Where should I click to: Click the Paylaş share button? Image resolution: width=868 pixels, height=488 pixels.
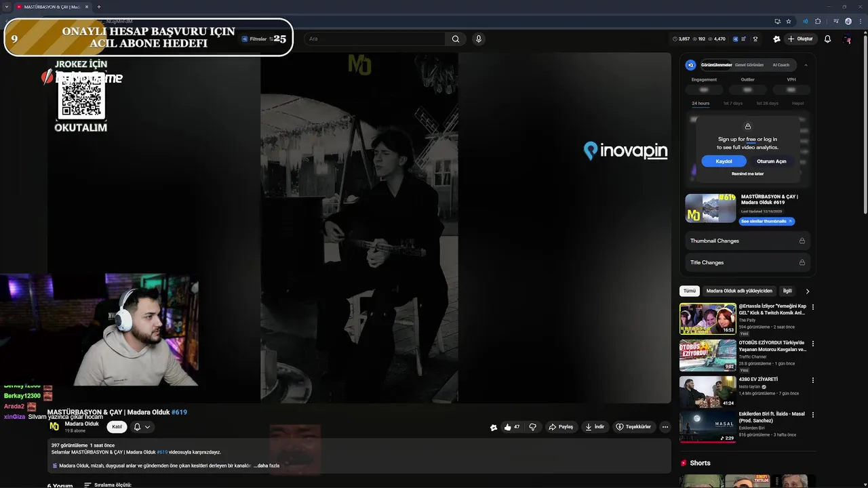(x=561, y=427)
